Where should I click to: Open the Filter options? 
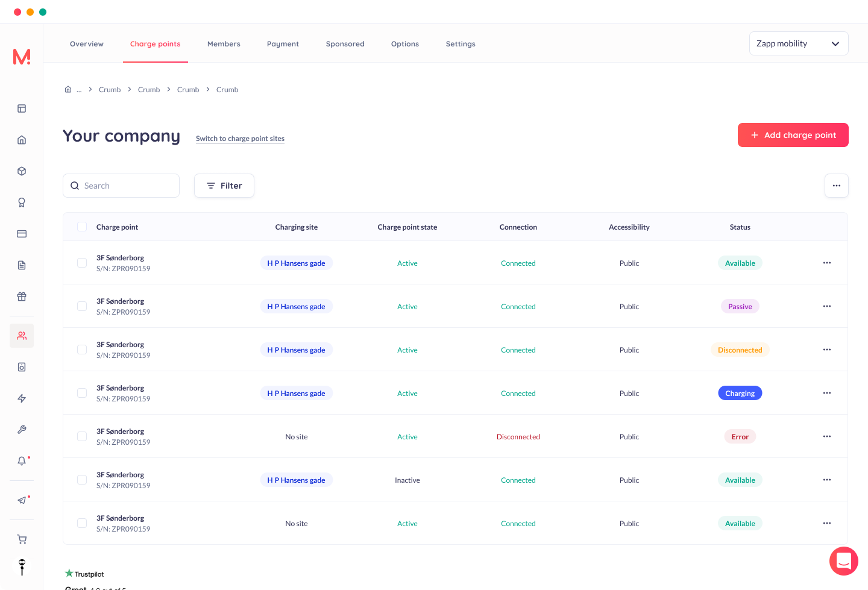click(224, 186)
